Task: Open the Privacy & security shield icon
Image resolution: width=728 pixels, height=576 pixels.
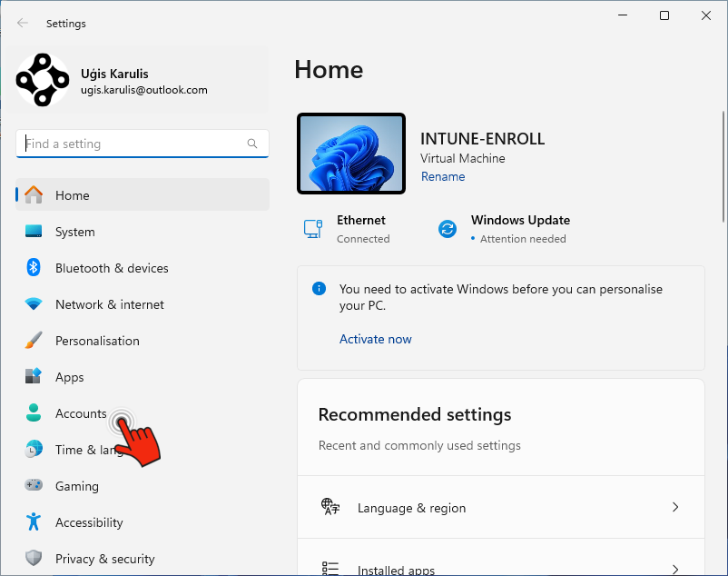Action: coord(31,558)
